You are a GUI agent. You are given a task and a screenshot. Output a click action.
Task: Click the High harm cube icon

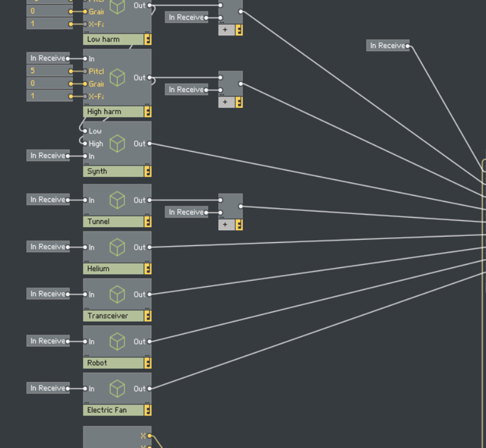pos(117,77)
